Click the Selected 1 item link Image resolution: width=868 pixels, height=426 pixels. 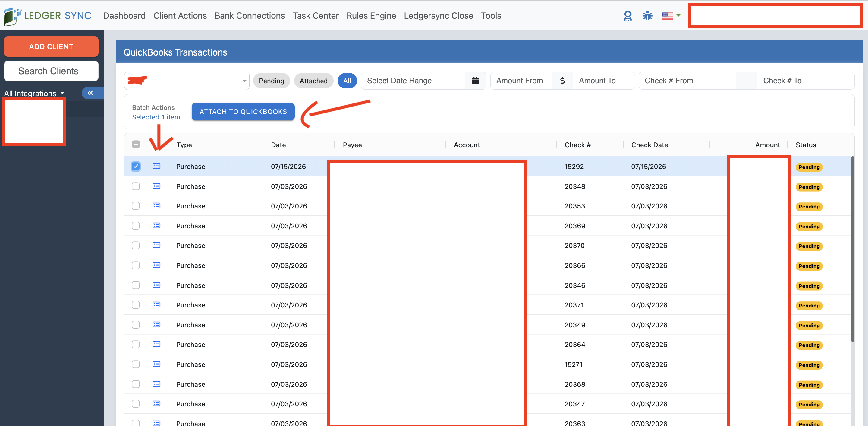pyautogui.click(x=156, y=117)
